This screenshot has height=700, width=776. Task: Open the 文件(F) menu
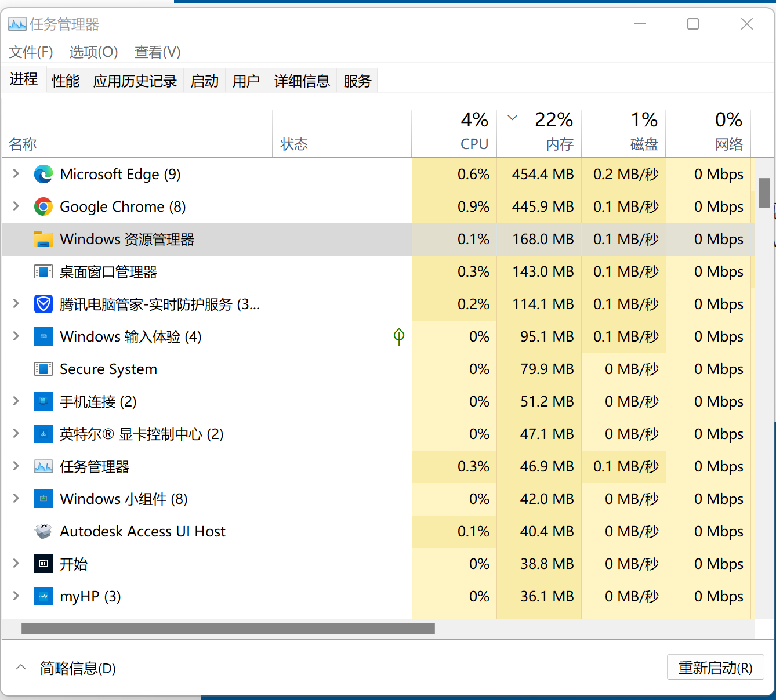coord(31,52)
